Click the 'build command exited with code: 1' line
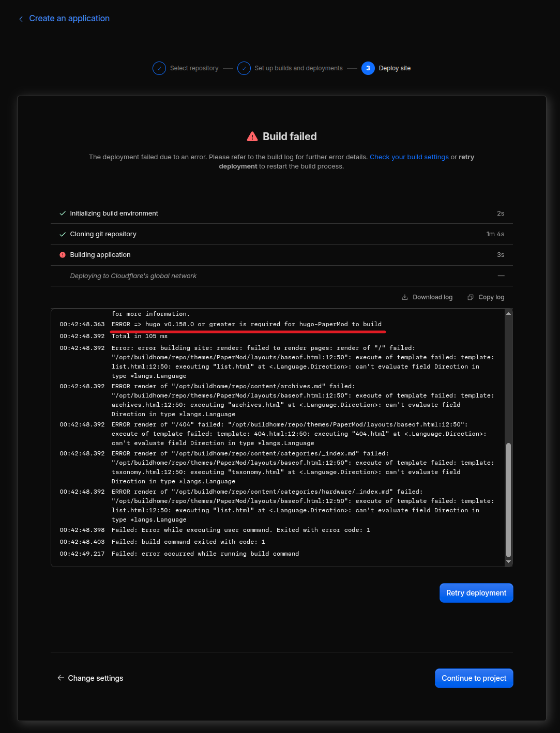The height and width of the screenshot is (733, 560). tap(188, 542)
